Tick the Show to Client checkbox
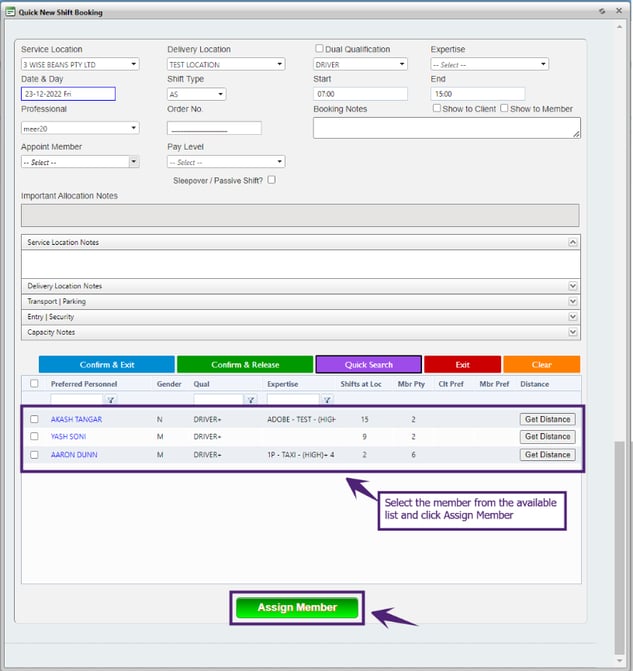Viewport: 633px width, 671px height. pyautogui.click(x=437, y=108)
